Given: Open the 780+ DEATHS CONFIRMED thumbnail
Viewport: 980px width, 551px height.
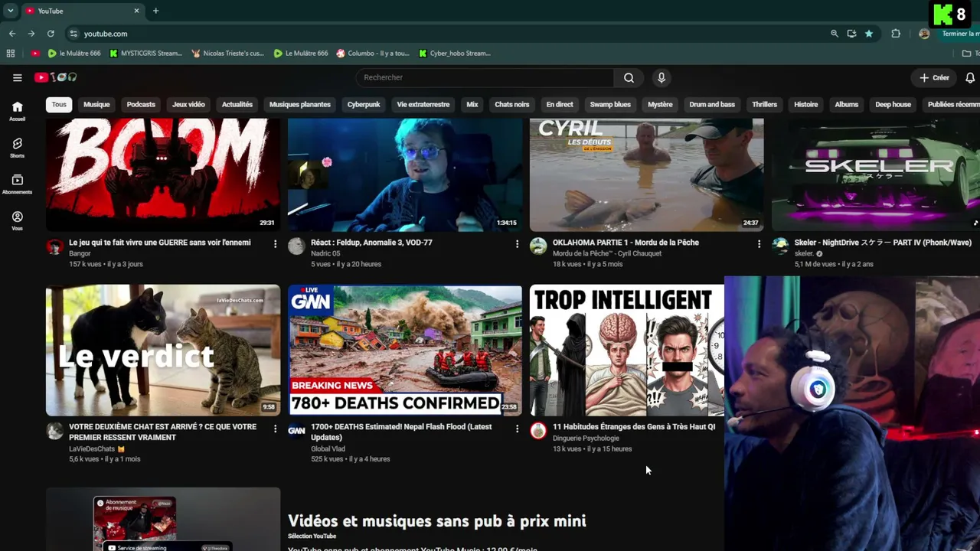Looking at the screenshot, I should tap(405, 350).
